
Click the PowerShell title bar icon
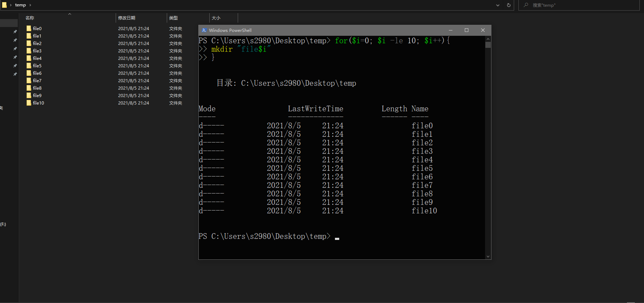click(204, 30)
